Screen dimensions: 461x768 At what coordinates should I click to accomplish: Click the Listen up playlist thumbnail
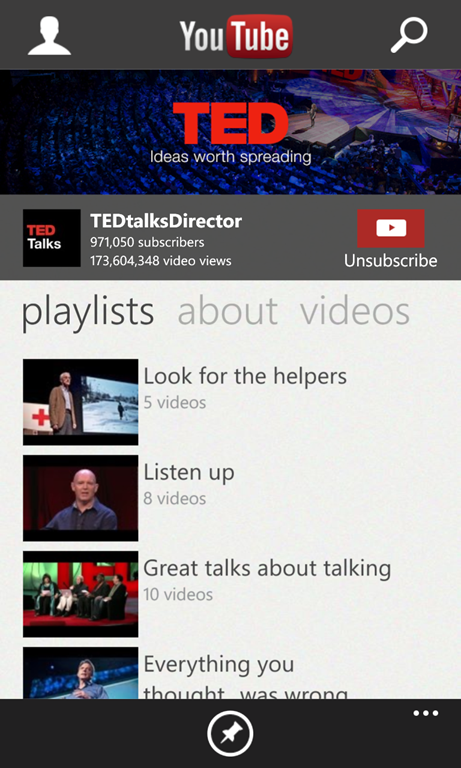[x=80, y=498]
